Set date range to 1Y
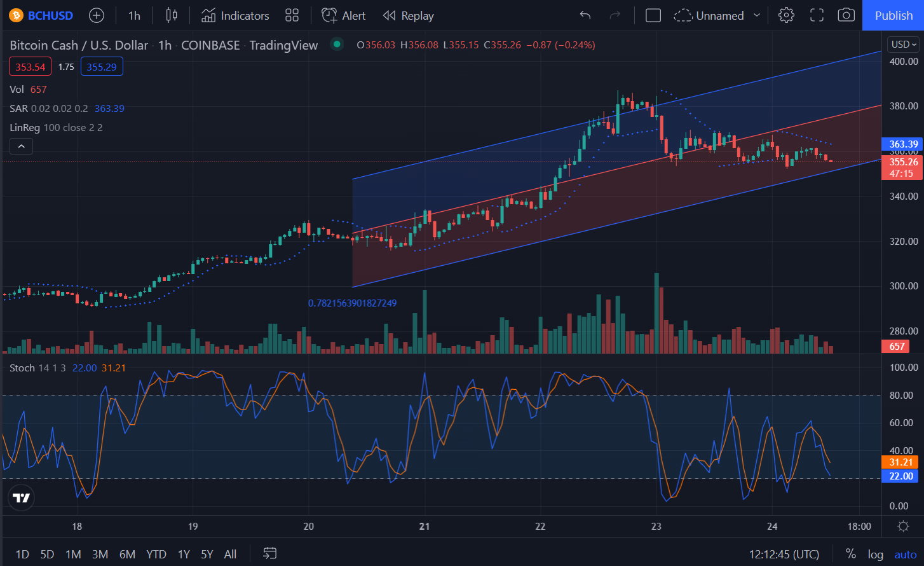 184,555
